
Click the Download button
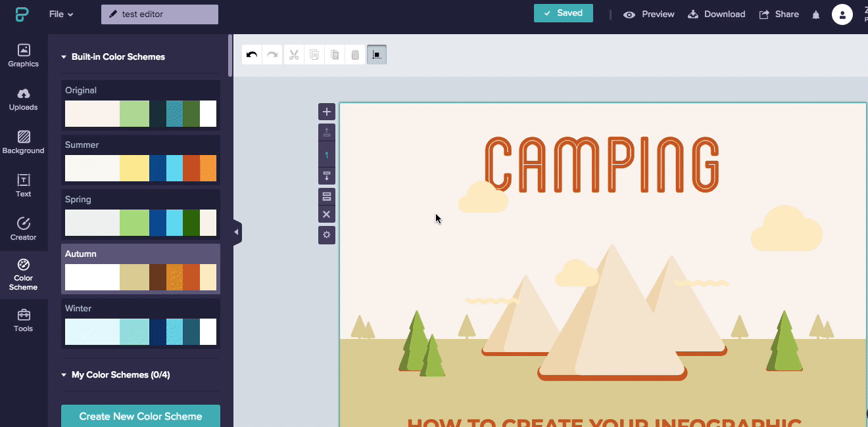pyautogui.click(x=717, y=14)
